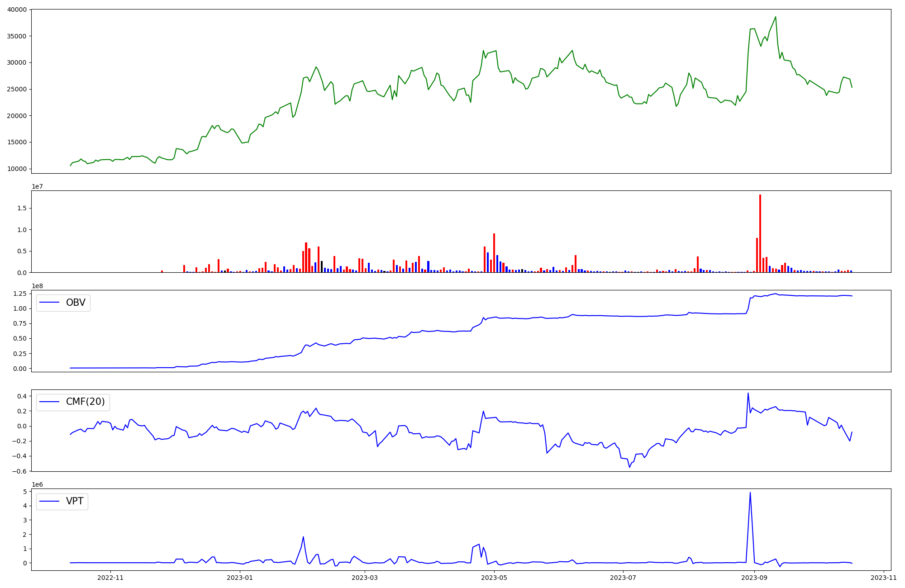Click the OBV legend label

[76, 303]
